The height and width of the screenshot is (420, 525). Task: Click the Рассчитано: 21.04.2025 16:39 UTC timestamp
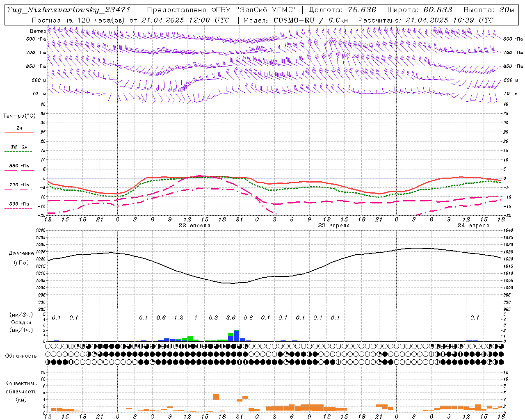pos(426,20)
